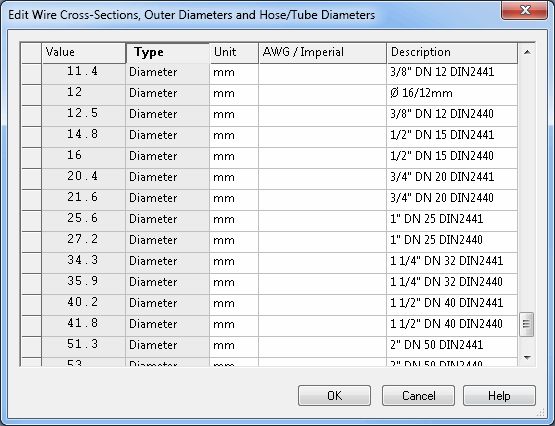Click the Diameter type cell in row 27.2
This screenshot has height=426, width=555.
click(x=167, y=242)
